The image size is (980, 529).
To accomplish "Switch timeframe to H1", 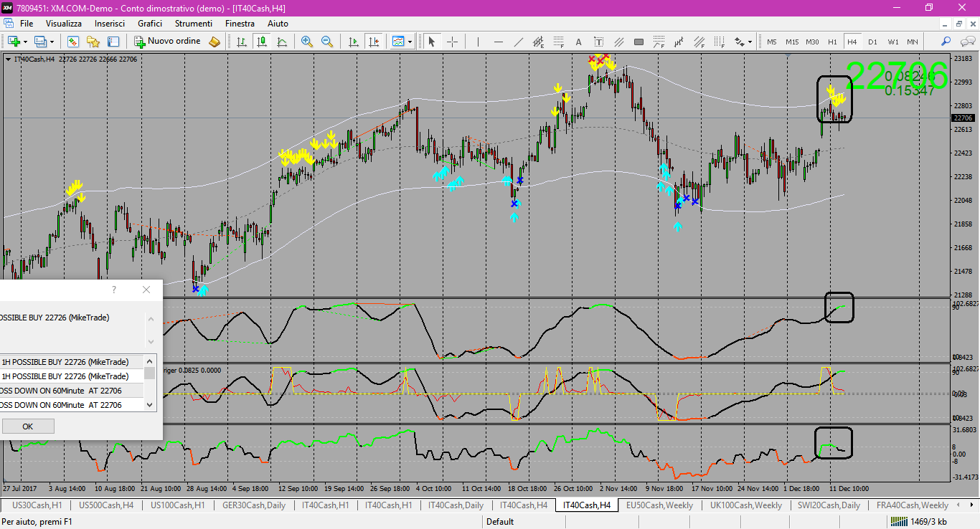I will [832, 42].
